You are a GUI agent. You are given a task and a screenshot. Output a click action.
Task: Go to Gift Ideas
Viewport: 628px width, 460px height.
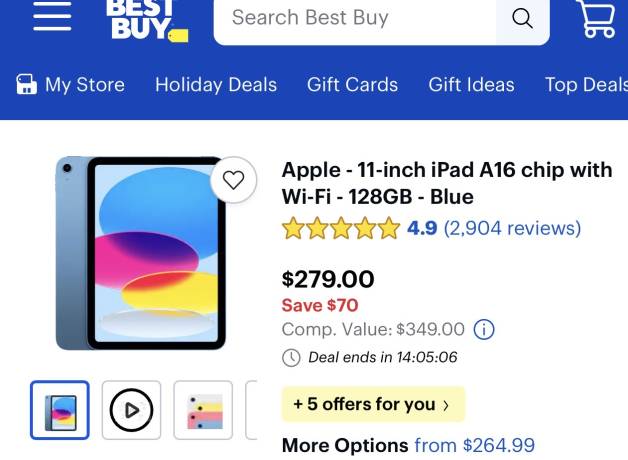point(471,85)
